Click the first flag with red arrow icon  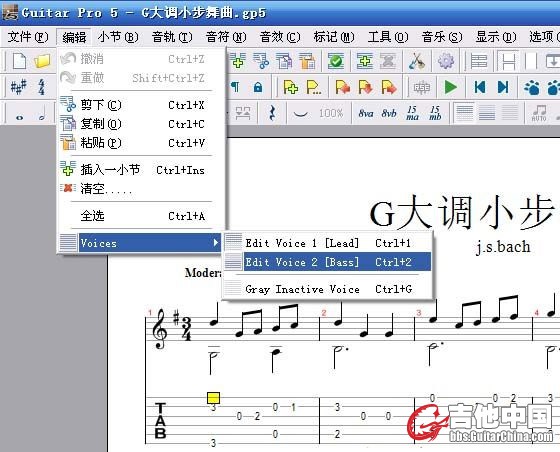coord(342,87)
